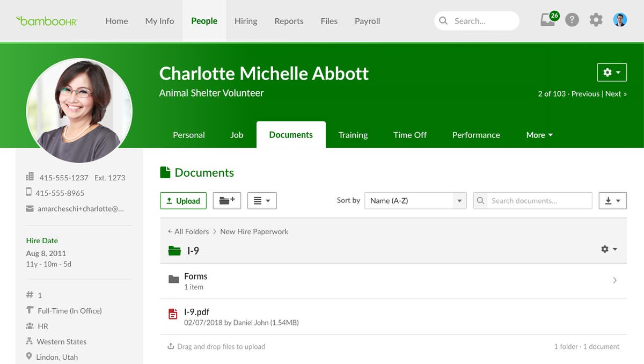Click the Upload button
This screenshot has height=364, width=644.
click(x=183, y=200)
